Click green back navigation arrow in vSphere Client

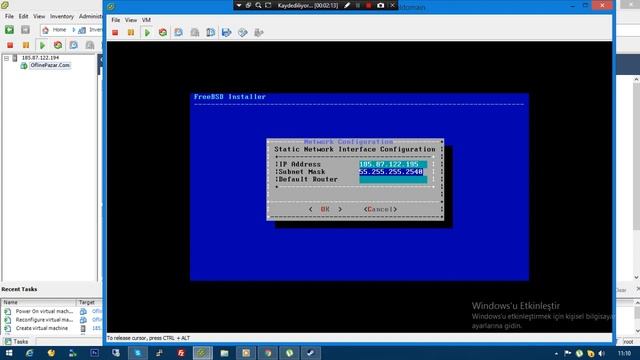(x=9, y=30)
